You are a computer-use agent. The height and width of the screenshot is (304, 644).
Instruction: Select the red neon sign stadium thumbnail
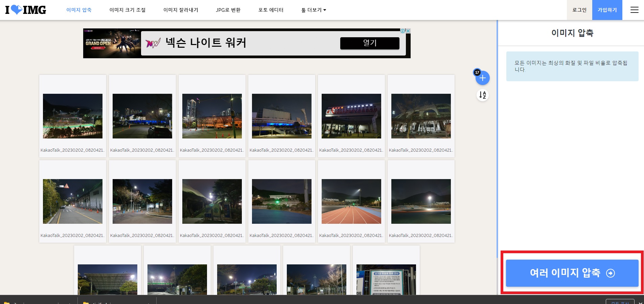coord(351,116)
